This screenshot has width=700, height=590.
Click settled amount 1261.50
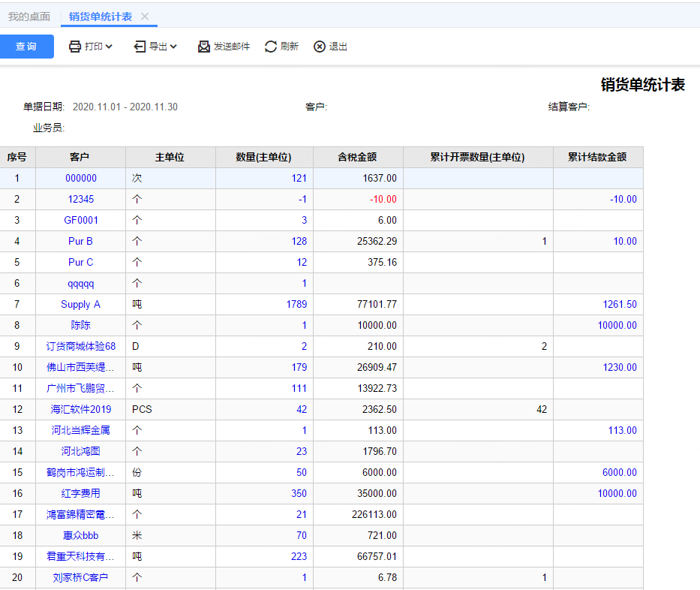coord(620,304)
